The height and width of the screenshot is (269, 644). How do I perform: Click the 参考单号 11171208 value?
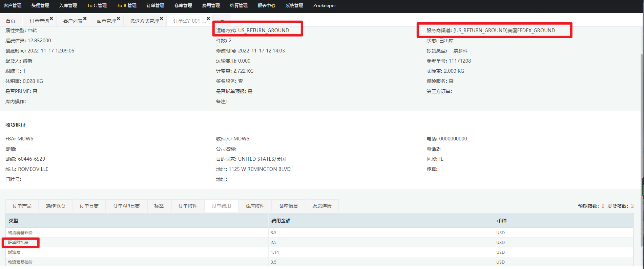pyautogui.click(x=460, y=61)
